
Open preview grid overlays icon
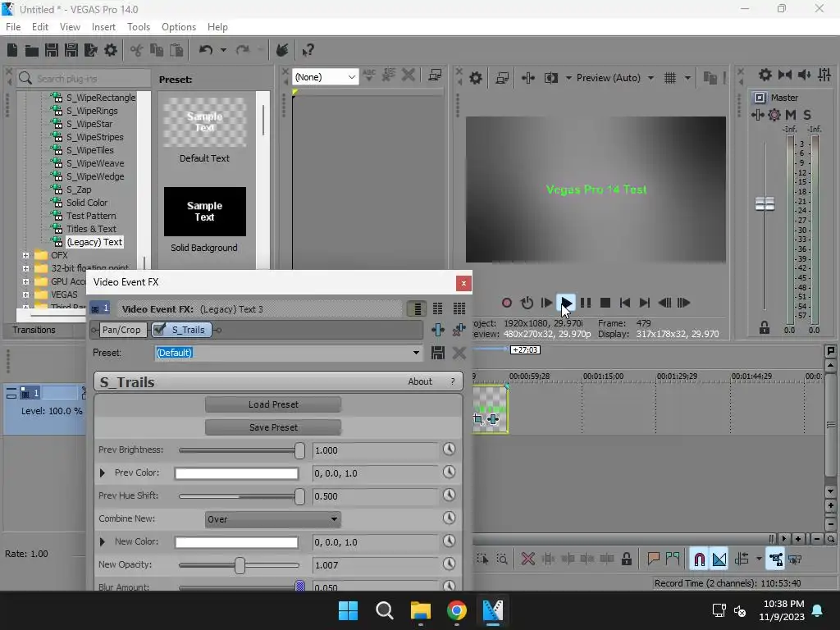click(670, 78)
